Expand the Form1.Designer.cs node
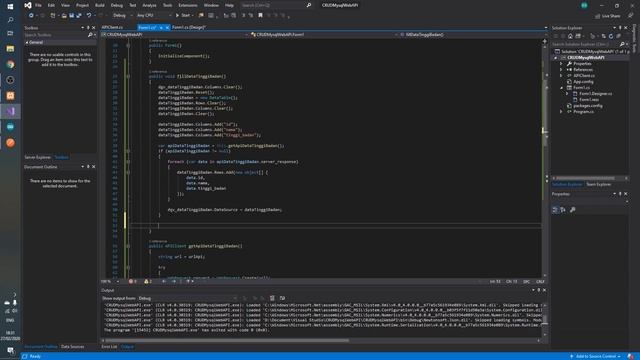 pos(567,94)
